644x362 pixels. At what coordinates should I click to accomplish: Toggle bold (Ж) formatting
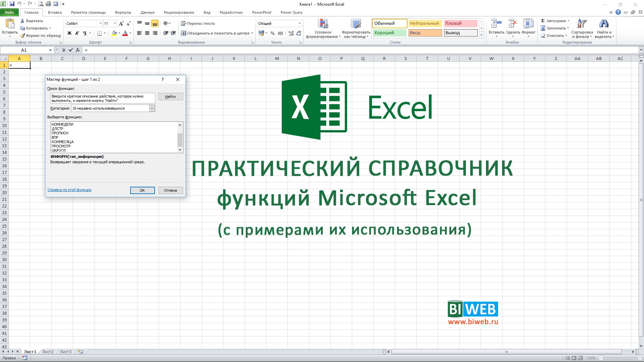69,33
